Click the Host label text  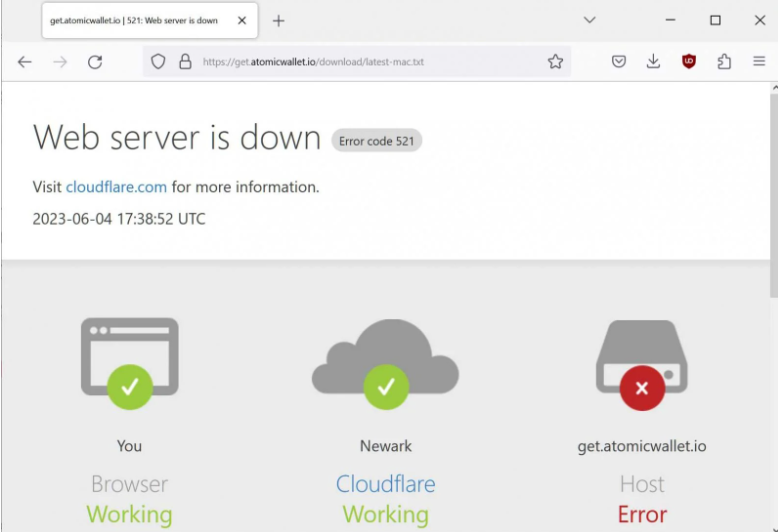tap(642, 484)
